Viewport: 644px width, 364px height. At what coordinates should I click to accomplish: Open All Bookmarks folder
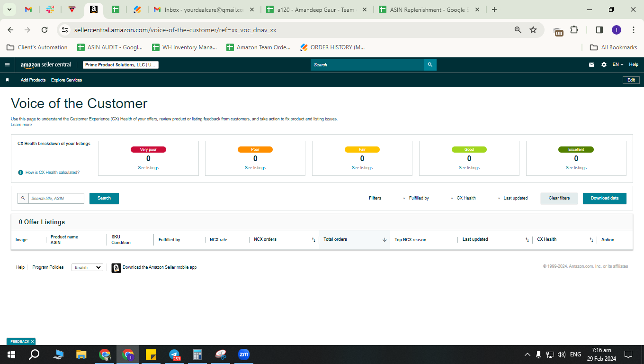click(613, 47)
